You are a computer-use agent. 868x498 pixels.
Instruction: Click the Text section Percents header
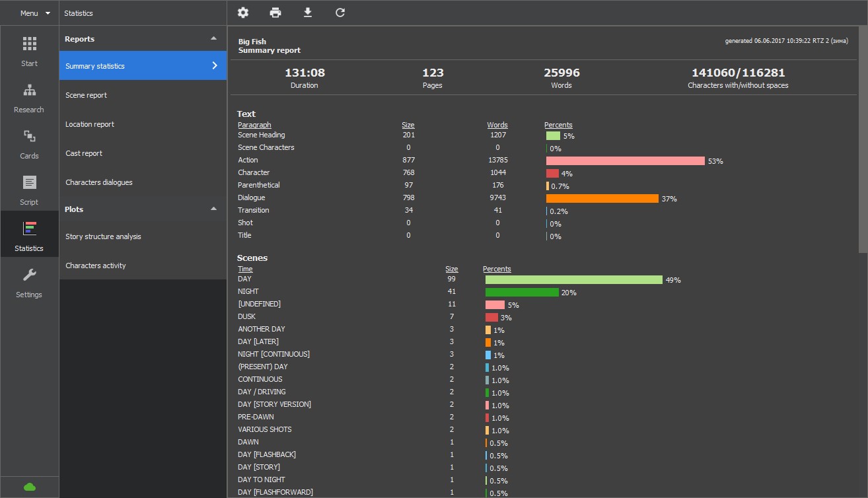coord(558,125)
